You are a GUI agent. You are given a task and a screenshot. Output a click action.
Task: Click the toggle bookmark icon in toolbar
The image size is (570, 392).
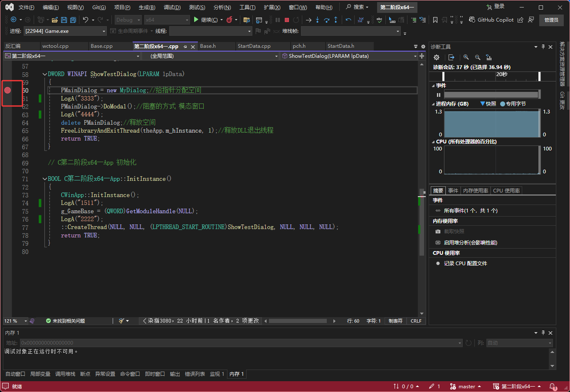pos(435,20)
